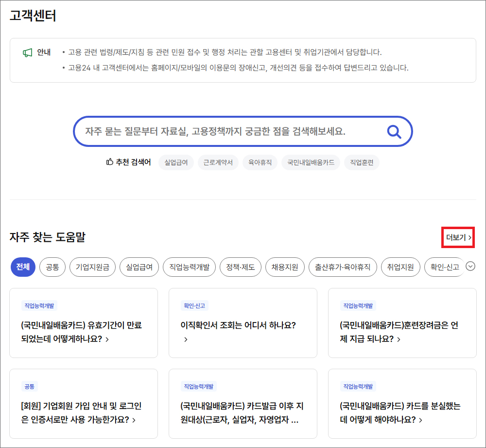This screenshot has height=448, width=486.
Task: Open 더보기 to see more help topics
Action: click(457, 238)
